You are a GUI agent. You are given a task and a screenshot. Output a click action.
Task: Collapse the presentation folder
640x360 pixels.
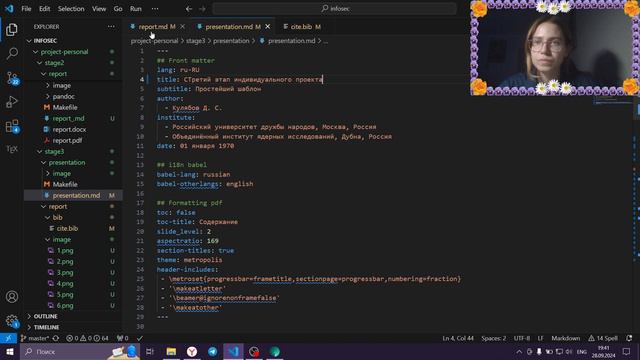pyautogui.click(x=67, y=162)
